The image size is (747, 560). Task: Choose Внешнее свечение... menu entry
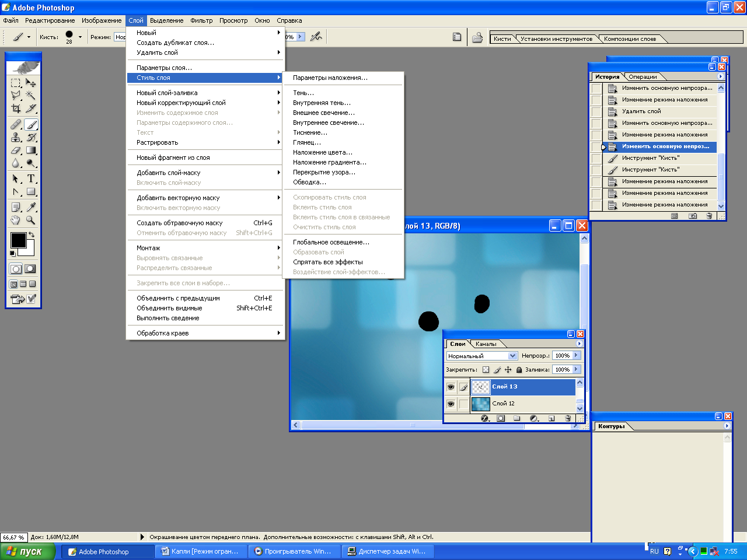tap(324, 113)
